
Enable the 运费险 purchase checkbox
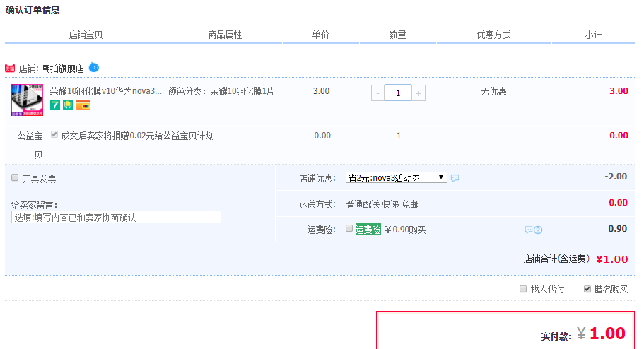pos(349,228)
